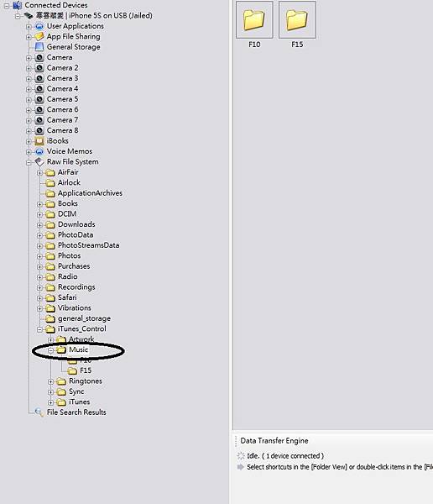Image resolution: width=433 pixels, height=504 pixels.
Task: Open the F15 folder thumbnail
Action: (x=297, y=20)
